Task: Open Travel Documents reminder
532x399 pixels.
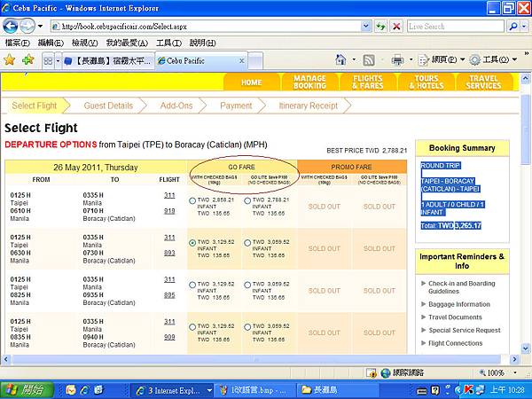Action: [455, 317]
